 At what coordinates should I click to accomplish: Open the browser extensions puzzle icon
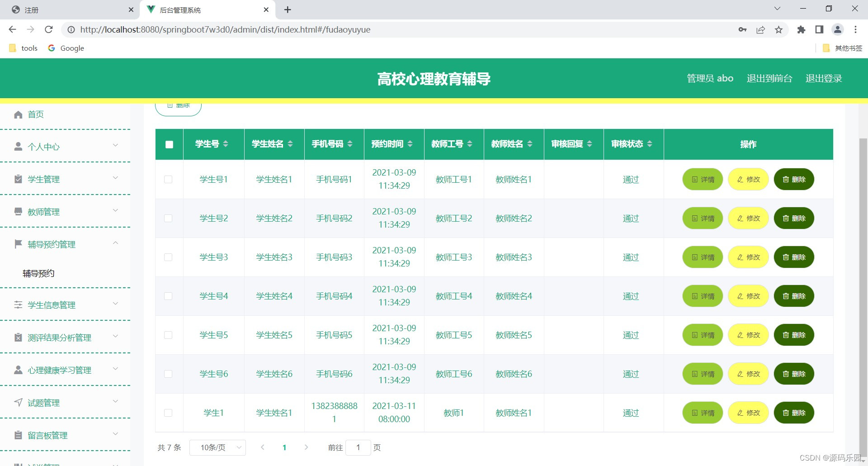(801, 29)
